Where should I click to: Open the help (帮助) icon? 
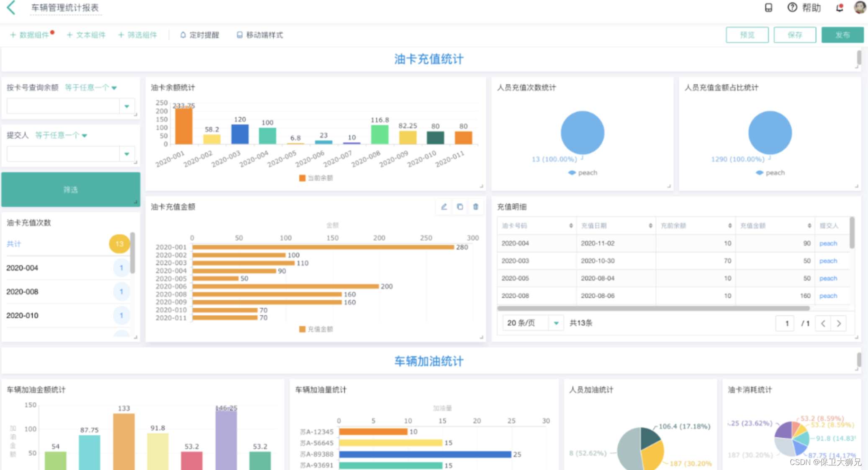click(x=792, y=8)
